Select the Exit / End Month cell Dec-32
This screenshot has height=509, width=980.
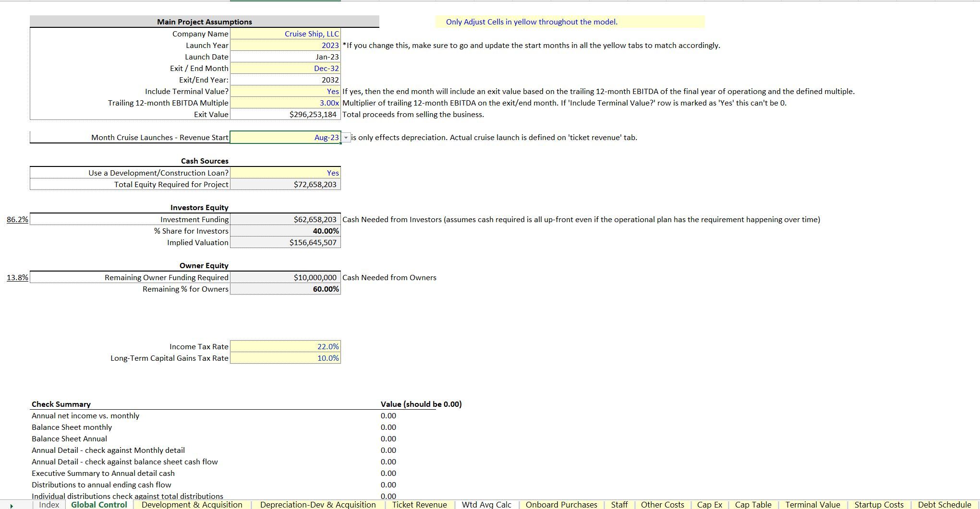[285, 68]
